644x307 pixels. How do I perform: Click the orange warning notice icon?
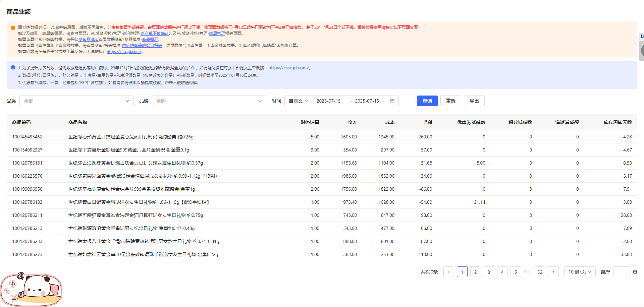pos(13,28)
